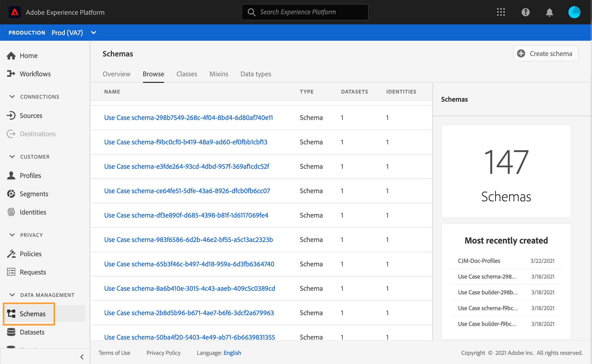Collapse the CONNECTIONS section

[12, 97]
